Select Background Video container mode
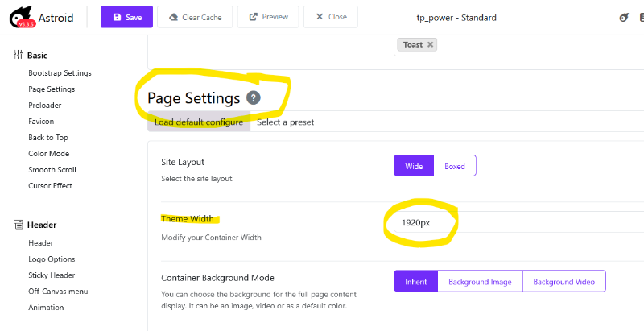This screenshot has height=331, width=644. pyautogui.click(x=563, y=282)
